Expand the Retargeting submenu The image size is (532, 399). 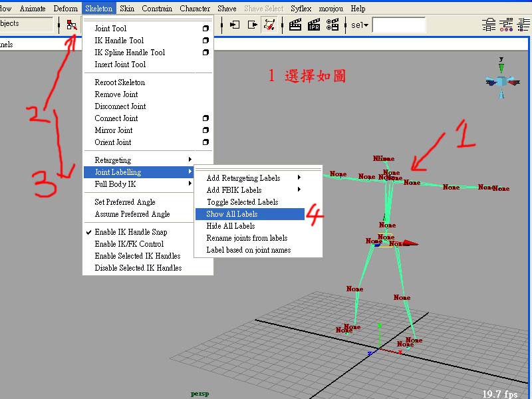[x=190, y=160]
